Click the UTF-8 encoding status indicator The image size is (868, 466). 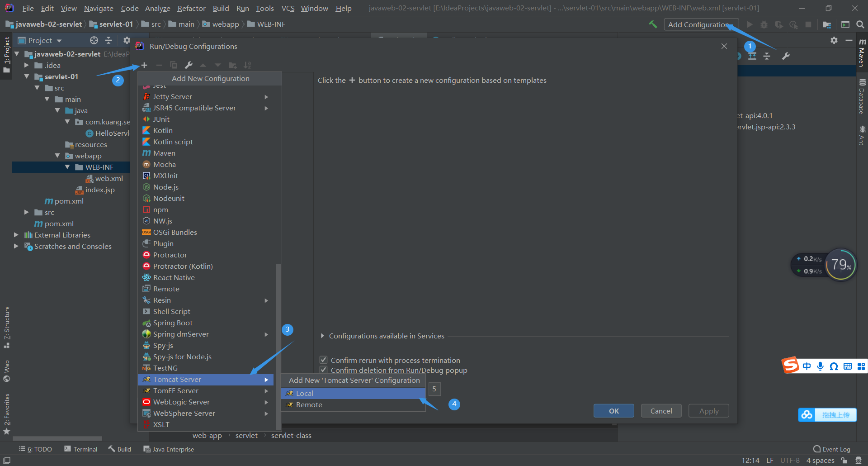[790, 460]
